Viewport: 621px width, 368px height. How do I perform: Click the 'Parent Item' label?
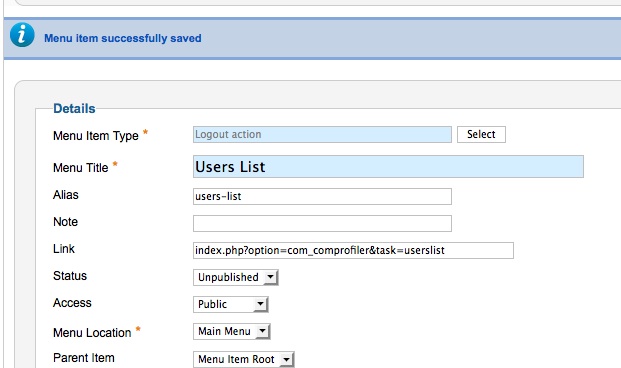tap(84, 358)
